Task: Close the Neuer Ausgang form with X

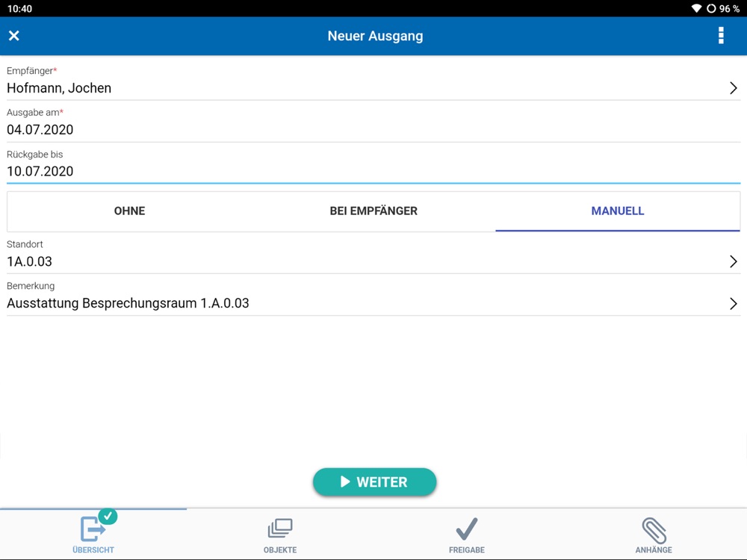Action: click(13, 36)
